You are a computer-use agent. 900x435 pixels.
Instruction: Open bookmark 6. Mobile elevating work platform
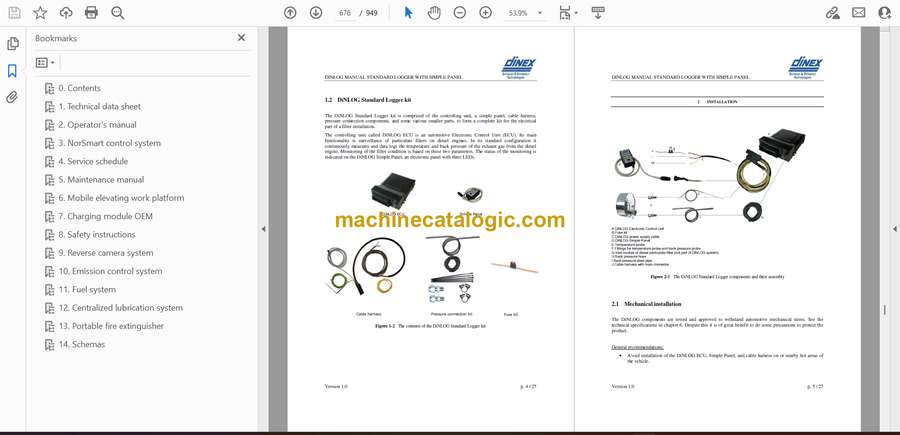121,198
